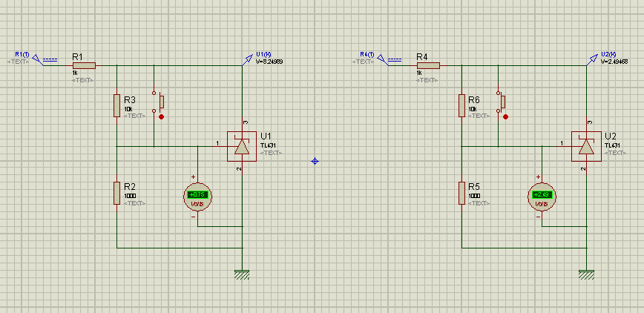The width and height of the screenshot is (644, 313).
Task: Click the 'R4' reference label
Action: pos(422,56)
